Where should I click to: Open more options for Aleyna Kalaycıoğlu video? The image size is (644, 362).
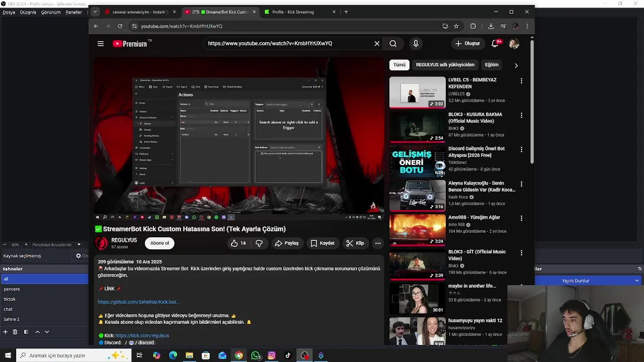[521, 184]
